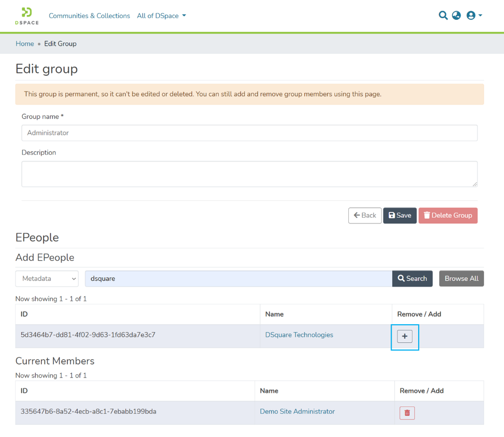Go to Home breadcrumb link

coord(24,44)
